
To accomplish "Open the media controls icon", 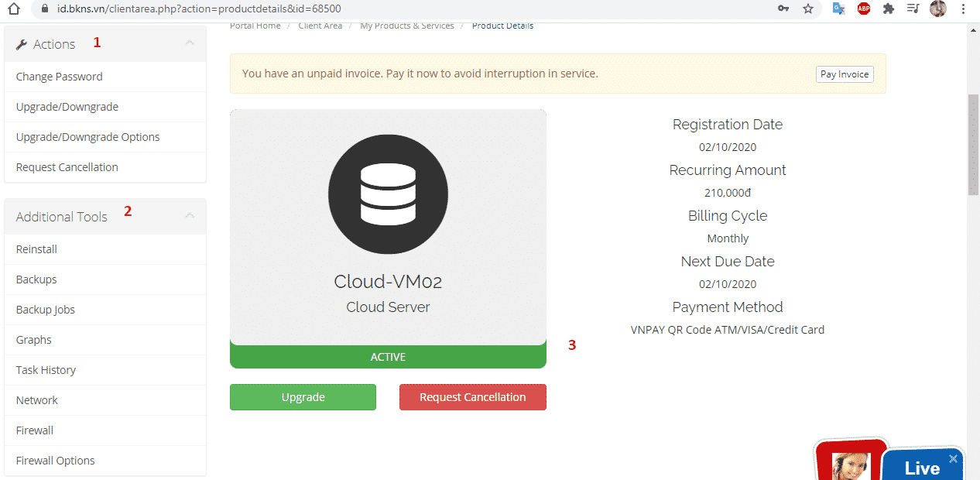I will 913,9.
